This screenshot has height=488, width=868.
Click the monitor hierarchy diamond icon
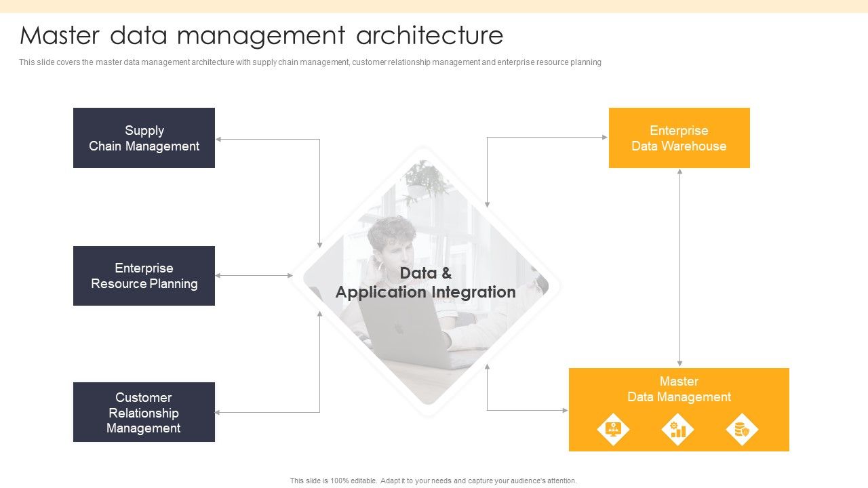coord(613,430)
